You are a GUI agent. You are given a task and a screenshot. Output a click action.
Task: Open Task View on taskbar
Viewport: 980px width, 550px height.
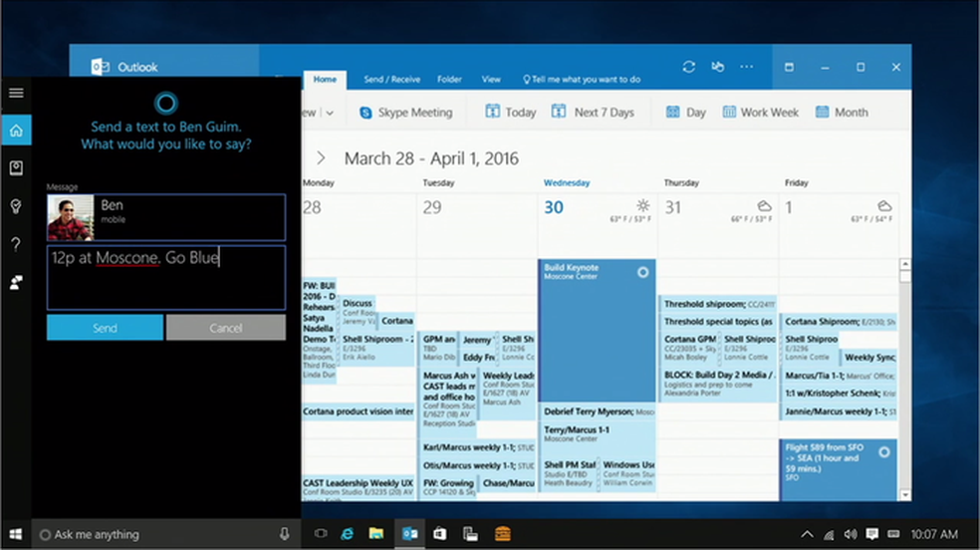tap(321, 534)
